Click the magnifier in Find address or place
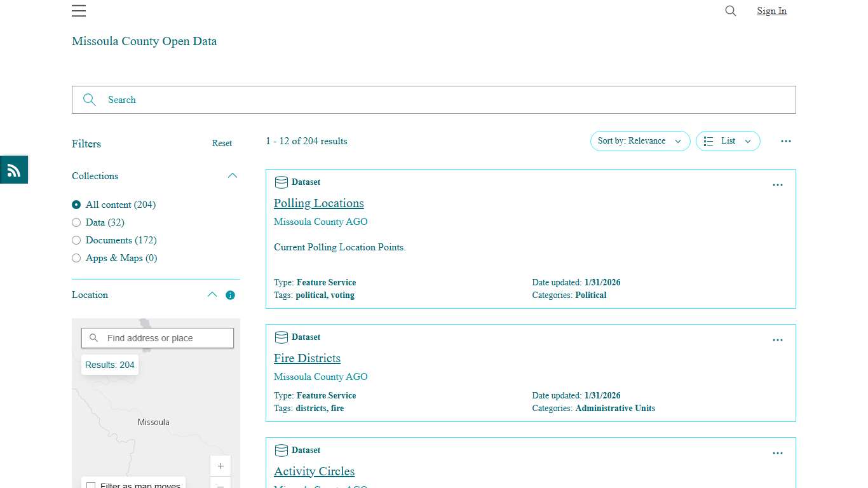 point(93,337)
